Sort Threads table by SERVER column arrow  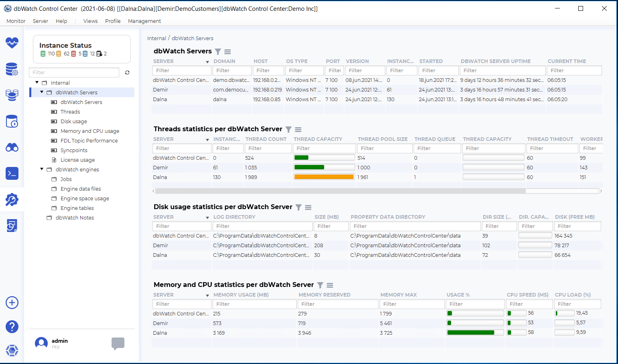[x=207, y=140]
